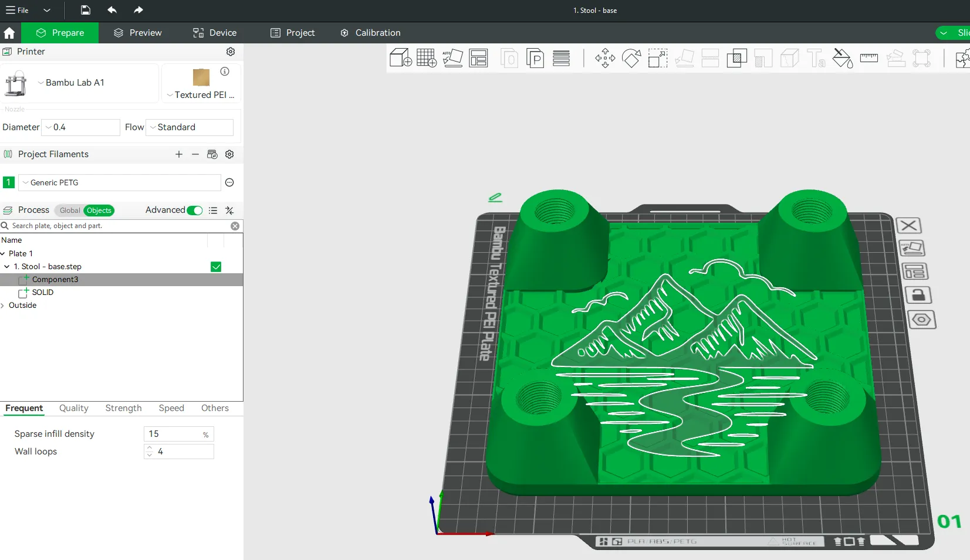Toggle the Advanced mode switch
970x560 pixels.
tap(195, 211)
